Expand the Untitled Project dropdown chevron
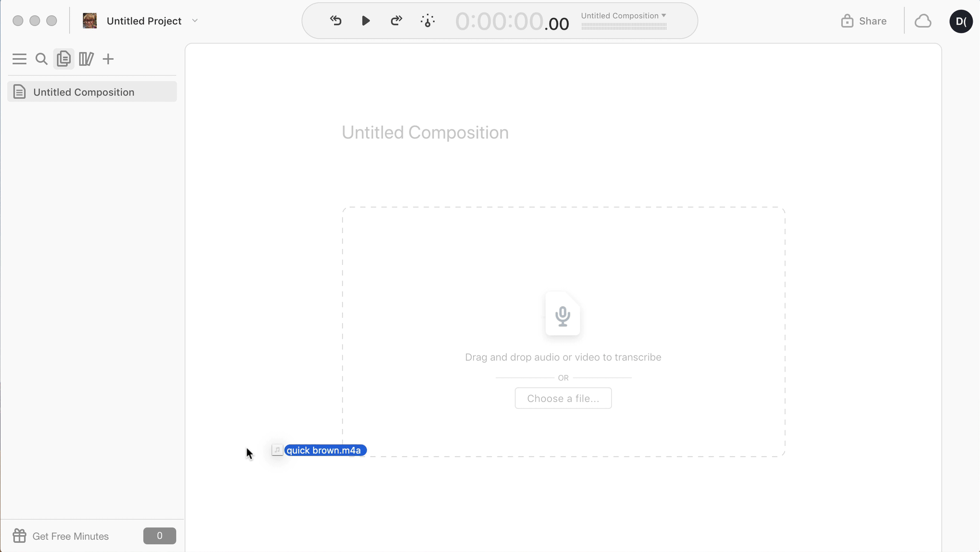980x552 pixels. 195,21
